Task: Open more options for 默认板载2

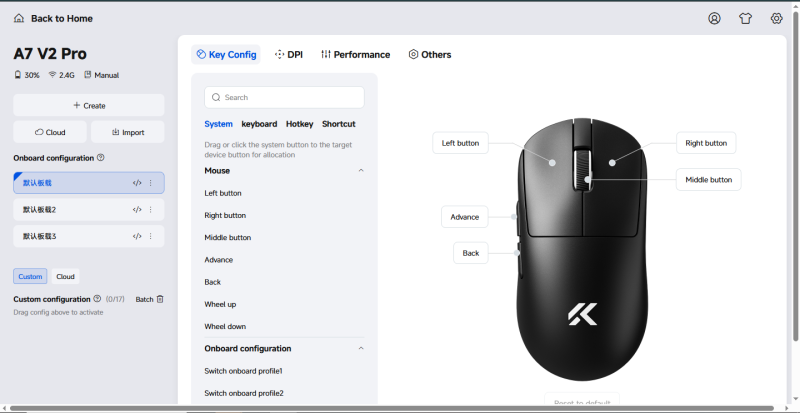Action: point(151,209)
